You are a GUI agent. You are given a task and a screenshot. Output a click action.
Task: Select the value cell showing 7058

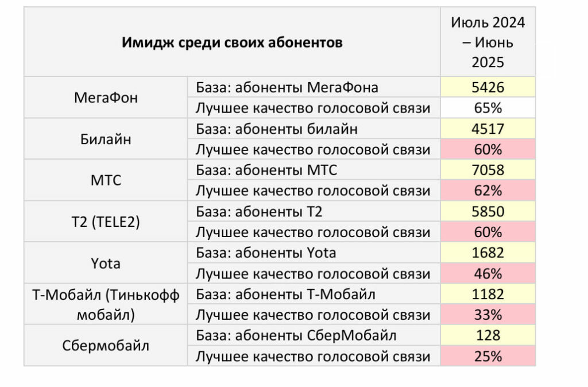[488, 170]
